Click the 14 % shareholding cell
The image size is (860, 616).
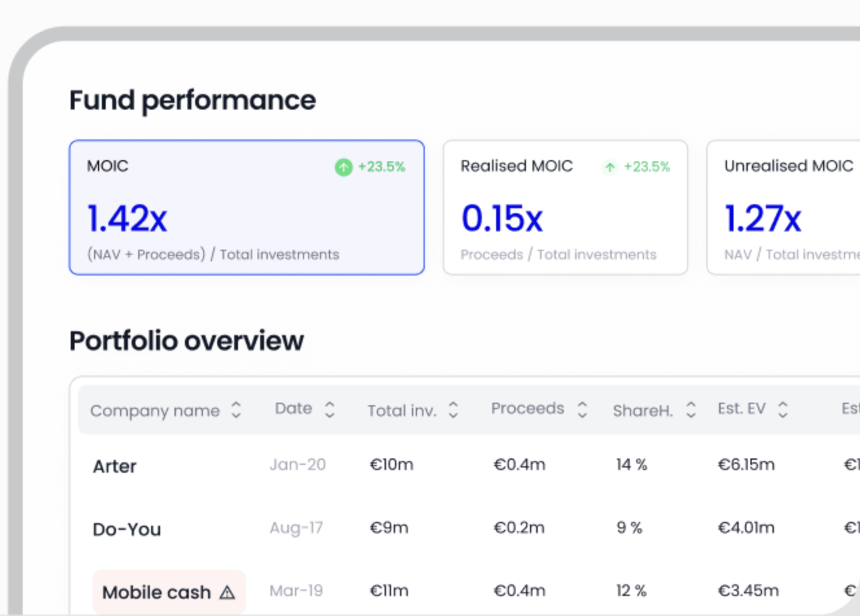(x=631, y=464)
